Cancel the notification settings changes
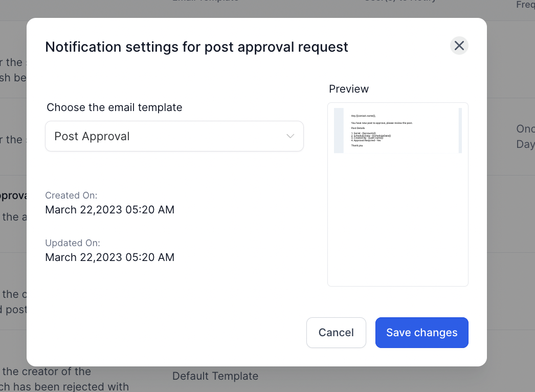 [336, 333]
